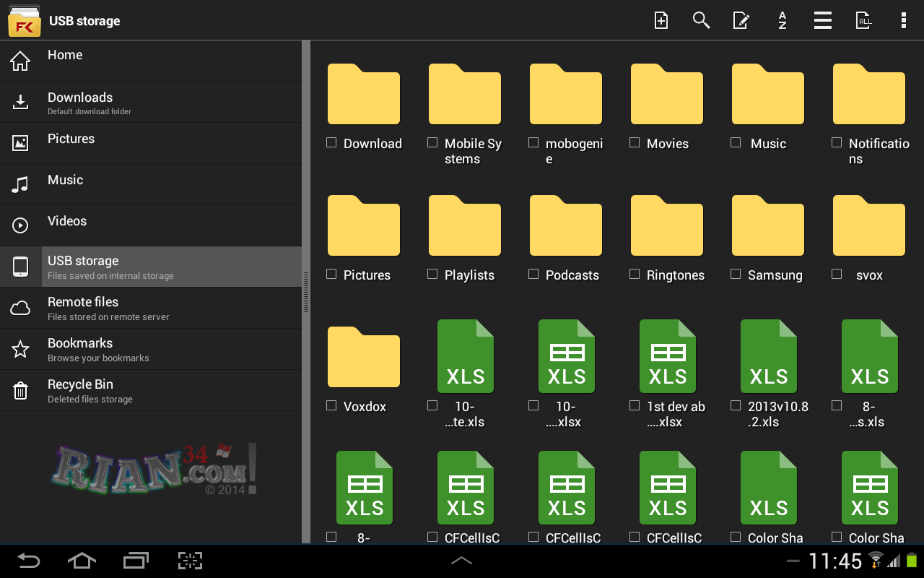Check the Podcasts folder checkbox
924x578 pixels.
click(x=533, y=275)
